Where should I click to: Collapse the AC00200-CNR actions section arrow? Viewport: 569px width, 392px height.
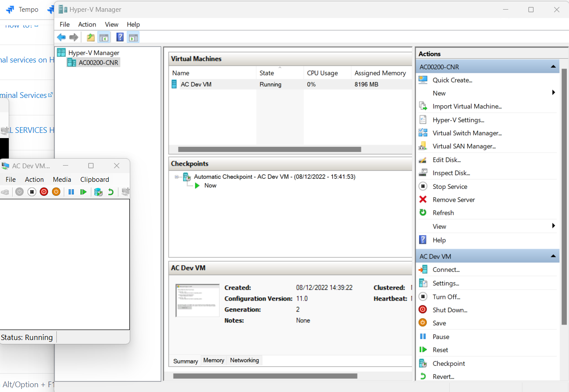pyautogui.click(x=553, y=67)
